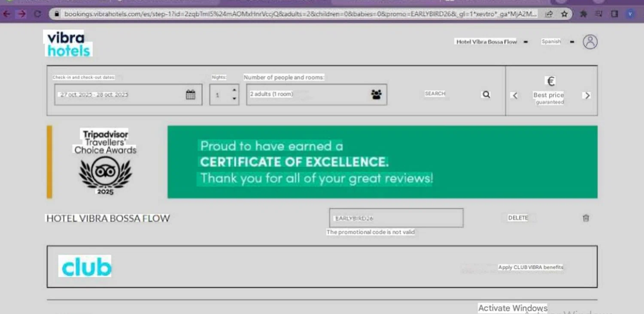Open the reading list icon in toolbar
This screenshot has width=644, height=314.
(599, 14)
